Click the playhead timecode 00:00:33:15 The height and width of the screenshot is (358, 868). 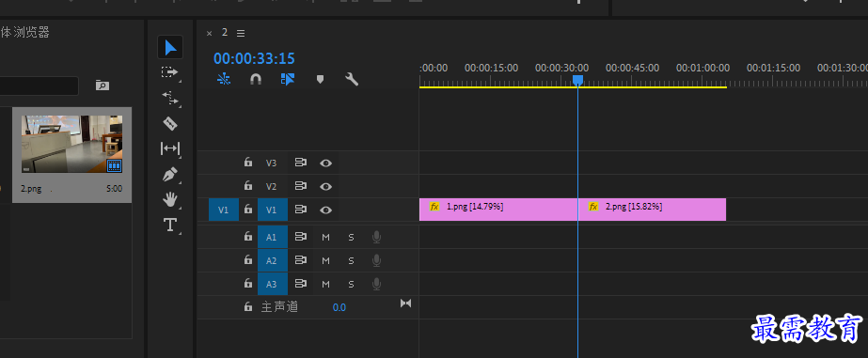[254, 58]
